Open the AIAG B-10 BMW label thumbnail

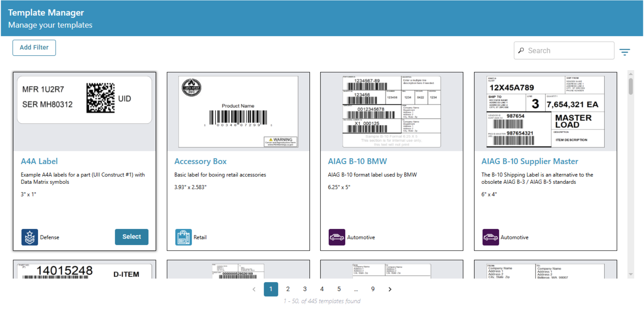(392, 111)
